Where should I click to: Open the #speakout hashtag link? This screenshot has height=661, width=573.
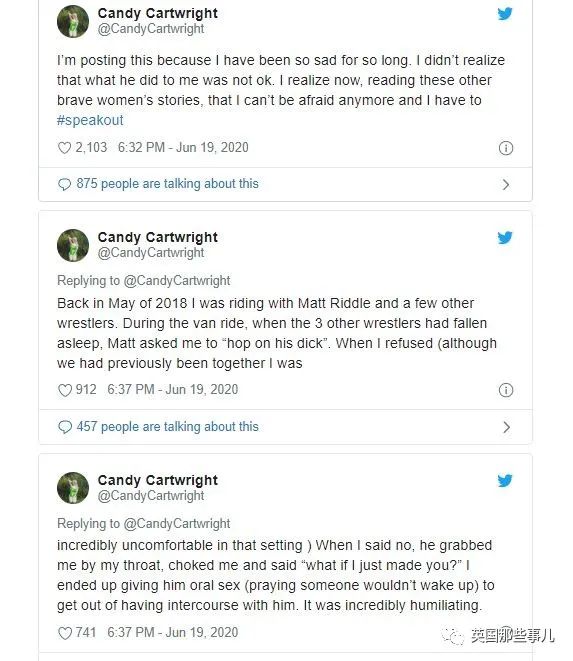tap(90, 120)
